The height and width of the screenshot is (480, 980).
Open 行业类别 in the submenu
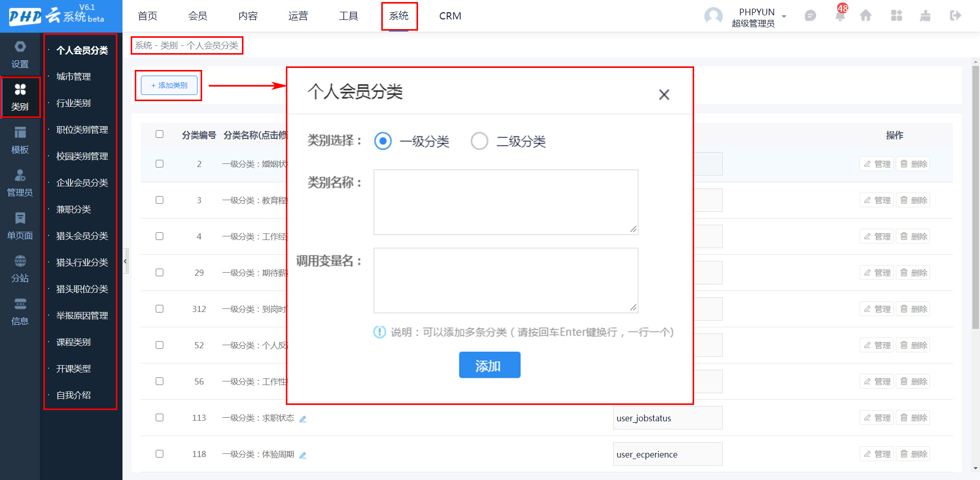pyautogui.click(x=73, y=103)
